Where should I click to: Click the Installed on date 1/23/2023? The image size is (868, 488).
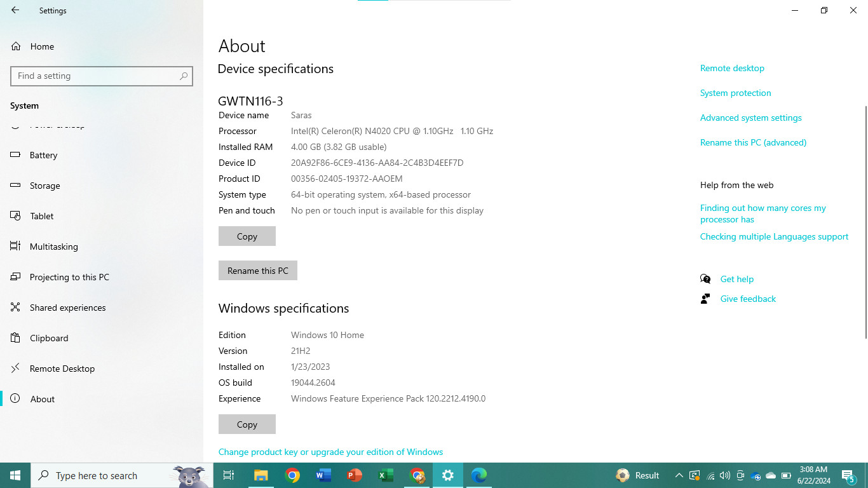pyautogui.click(x=310, y=367)
